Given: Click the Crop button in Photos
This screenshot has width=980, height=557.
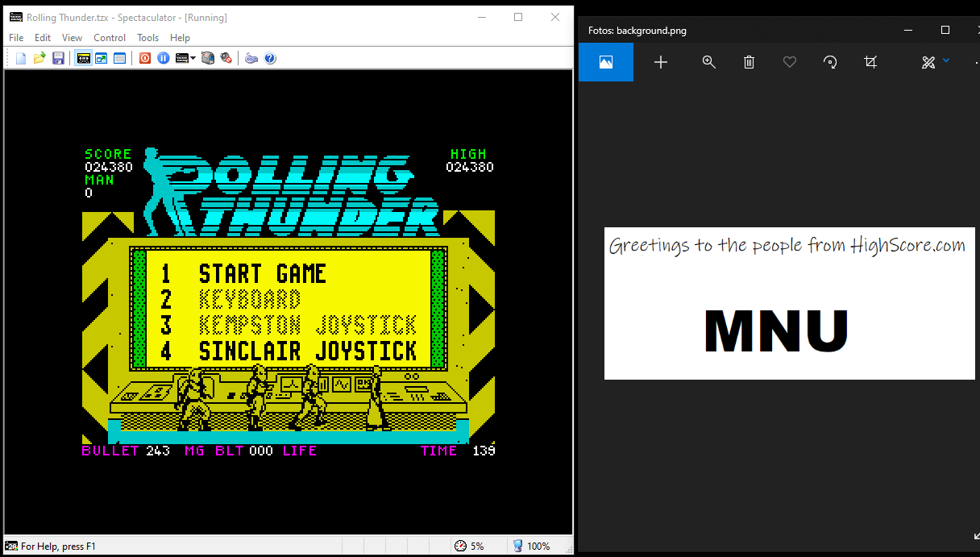Looking at the screenshot, I should point(870,62).
